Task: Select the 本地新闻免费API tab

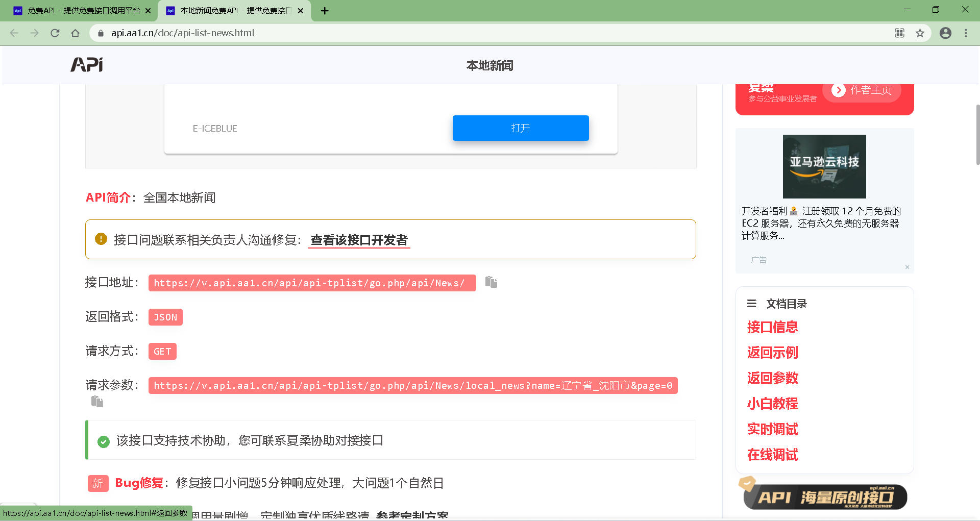Action: [235, 11]
